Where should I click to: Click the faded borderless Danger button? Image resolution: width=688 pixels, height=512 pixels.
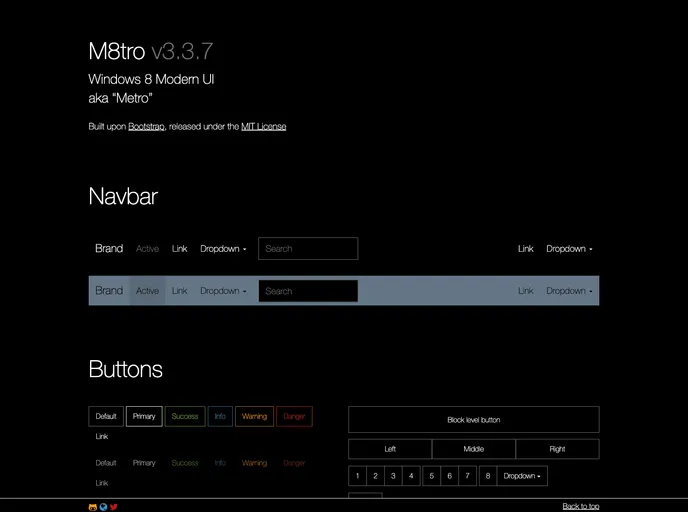click(294, 463)
